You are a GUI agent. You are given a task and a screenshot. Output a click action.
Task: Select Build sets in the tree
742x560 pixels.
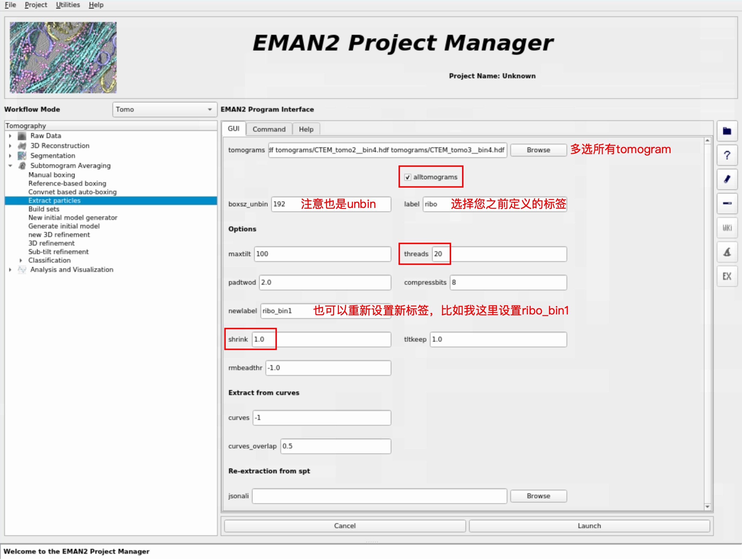click(x=44, y=209)
